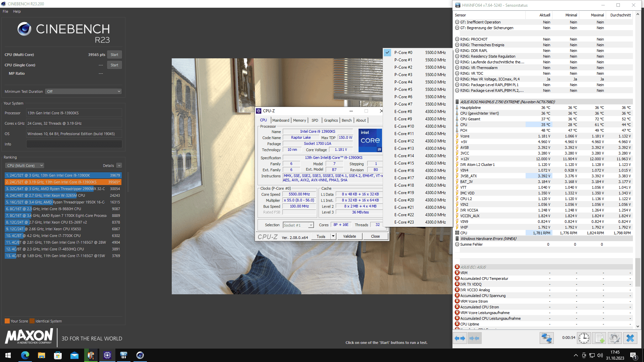Click Cinebench Info input field
The image size is (644, 362).
(74, 144)
